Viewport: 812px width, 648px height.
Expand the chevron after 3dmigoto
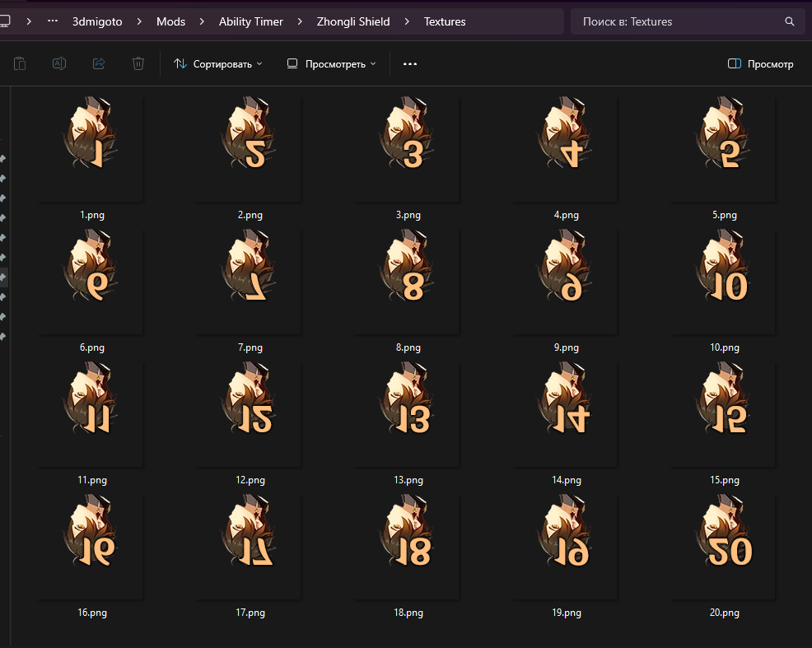tap(139, 21)
